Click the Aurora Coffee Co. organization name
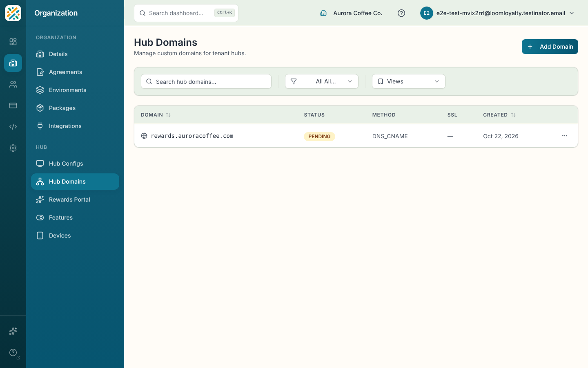Screen dimensions: 588x368 (358, 13)
